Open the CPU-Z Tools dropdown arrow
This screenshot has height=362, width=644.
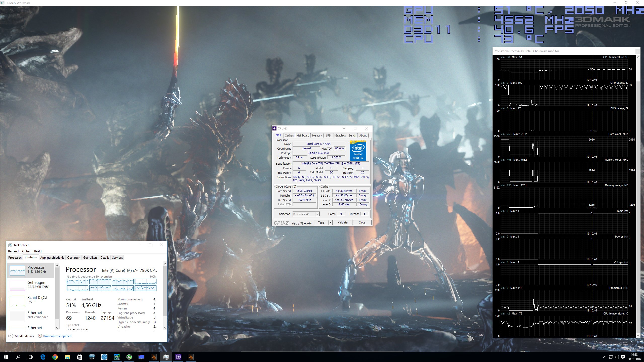point(330,222)
